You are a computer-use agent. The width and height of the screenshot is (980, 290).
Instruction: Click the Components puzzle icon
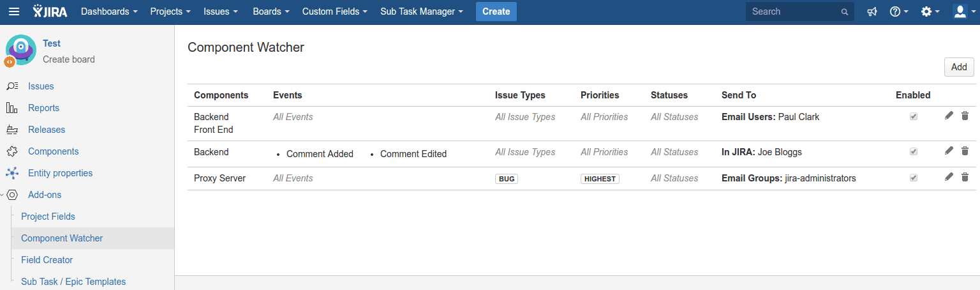click(12, 151)
